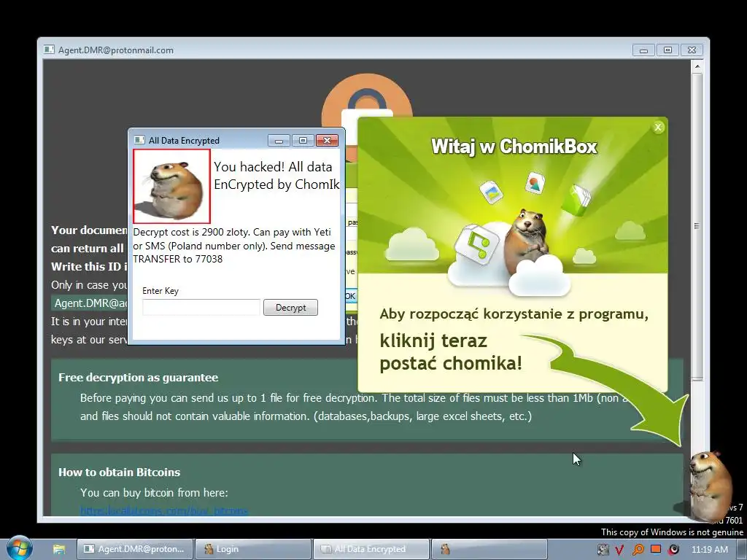Click the hamster picture in All Data Encrypted dialog
This screenshot has height=560, width=747.
click(171, 186)
